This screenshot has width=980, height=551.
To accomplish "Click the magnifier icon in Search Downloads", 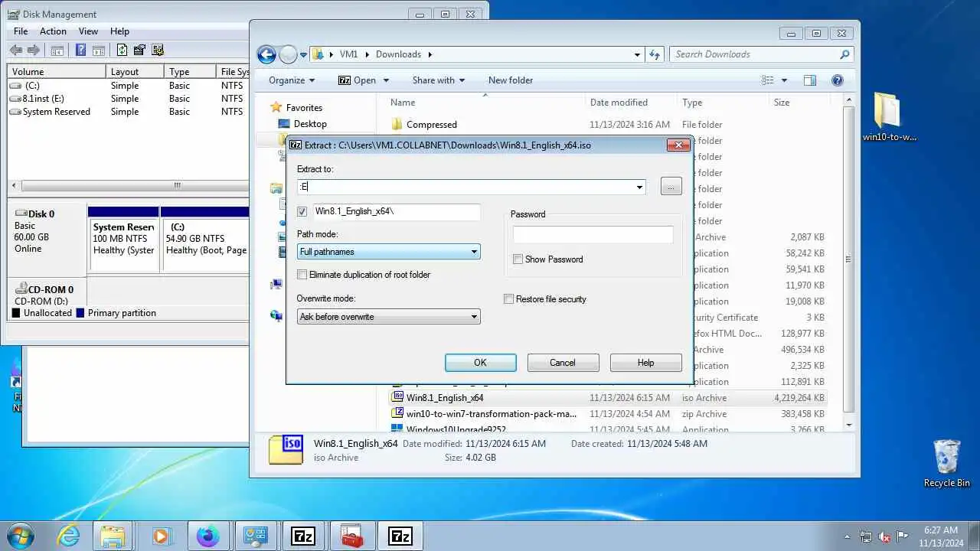I will pos(844,54).
